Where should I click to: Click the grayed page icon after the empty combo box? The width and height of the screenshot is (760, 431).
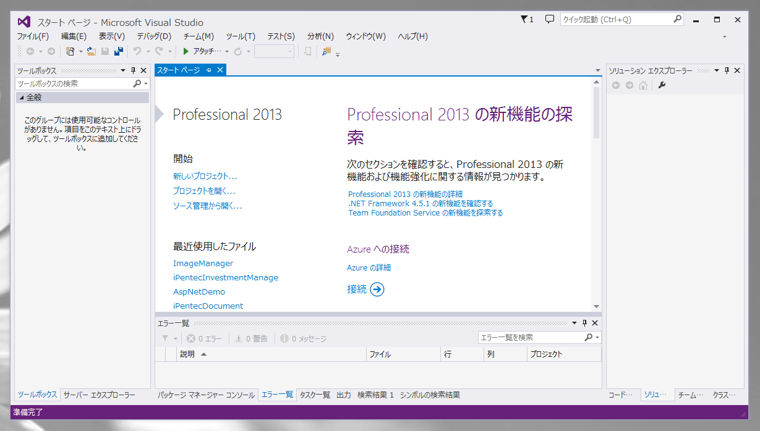307,51
